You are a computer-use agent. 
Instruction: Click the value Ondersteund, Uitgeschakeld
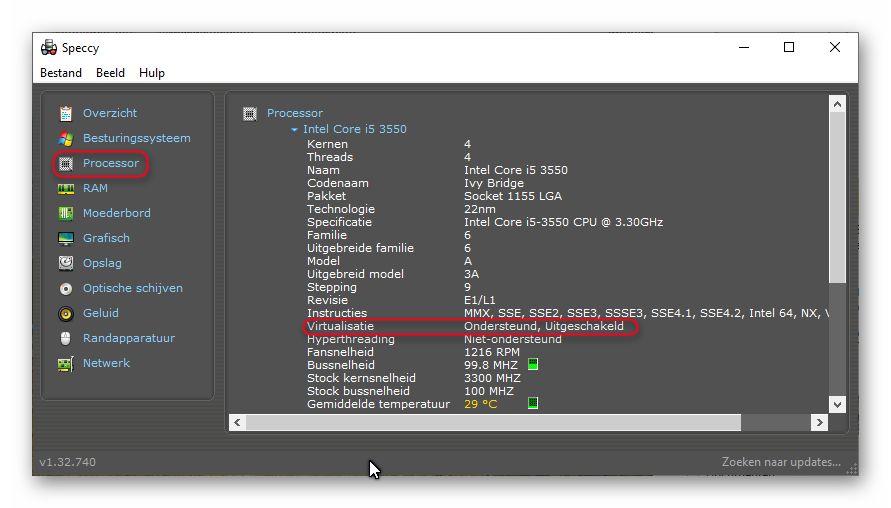click(544, 326)
